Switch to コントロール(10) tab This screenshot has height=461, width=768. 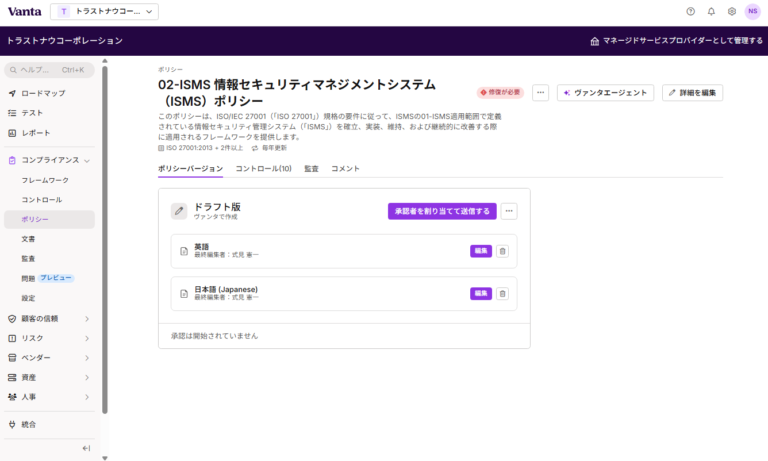(264, 169)
